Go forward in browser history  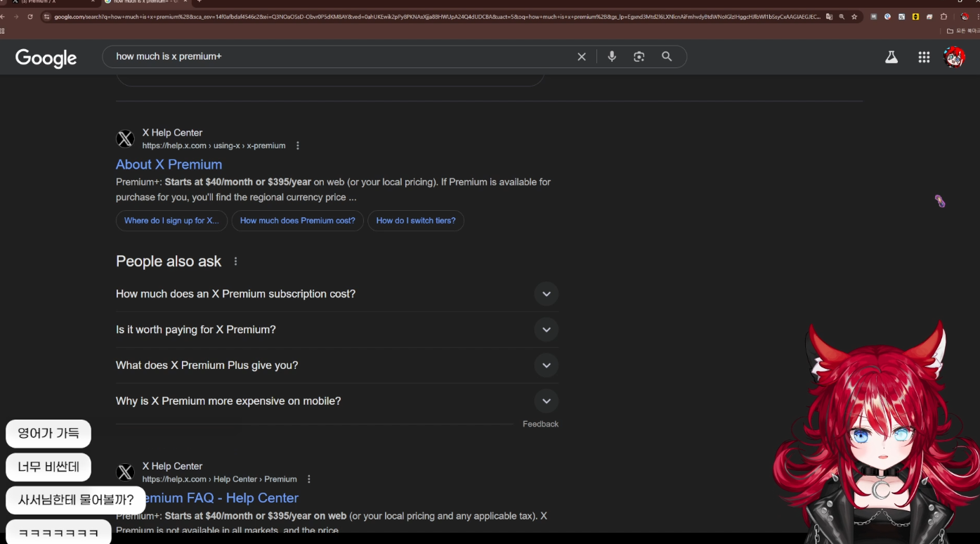point(17,16)
